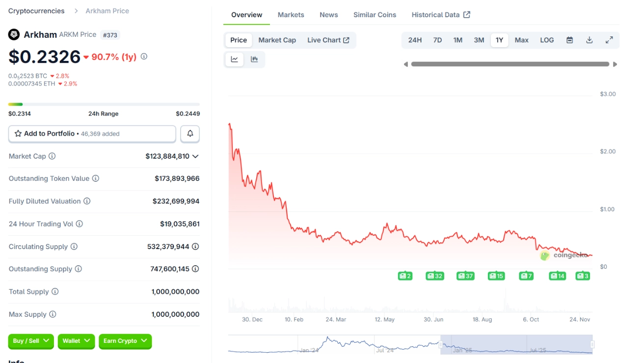Click info icon next to Market Cap
The height and width of the screenshot is (363, 644).
click(52, 156)
